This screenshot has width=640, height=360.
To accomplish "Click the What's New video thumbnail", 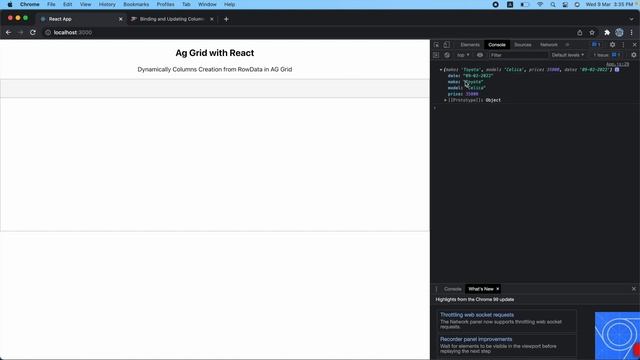I will 617,336.
